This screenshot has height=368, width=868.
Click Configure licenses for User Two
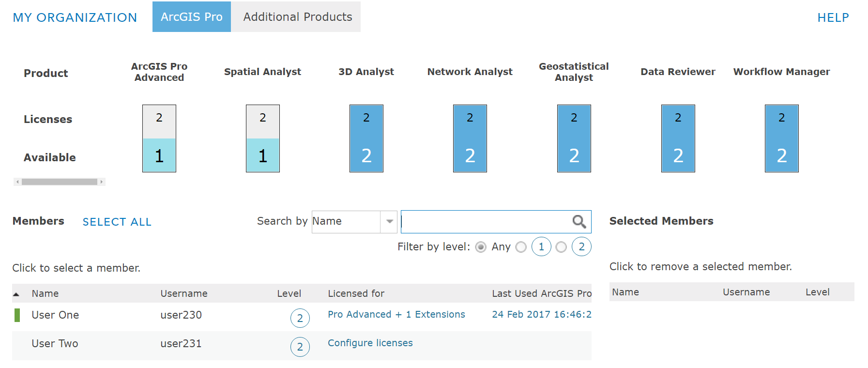click(x=370, y=343)
